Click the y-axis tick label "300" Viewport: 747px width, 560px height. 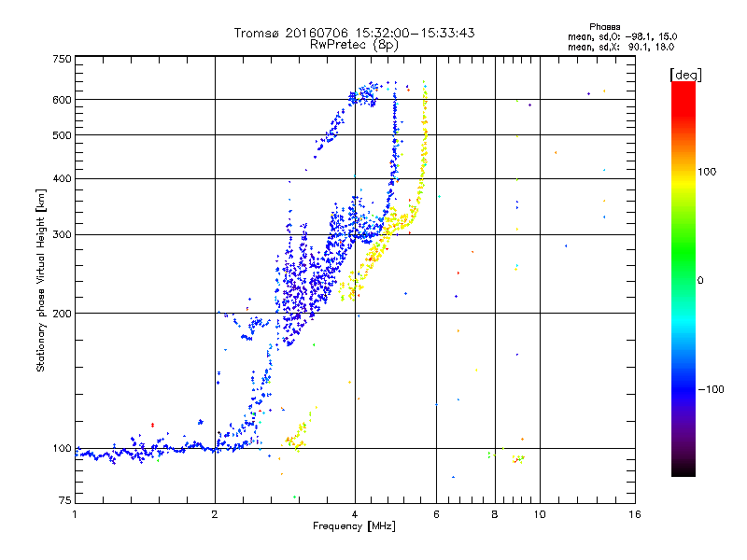point(62,235)
